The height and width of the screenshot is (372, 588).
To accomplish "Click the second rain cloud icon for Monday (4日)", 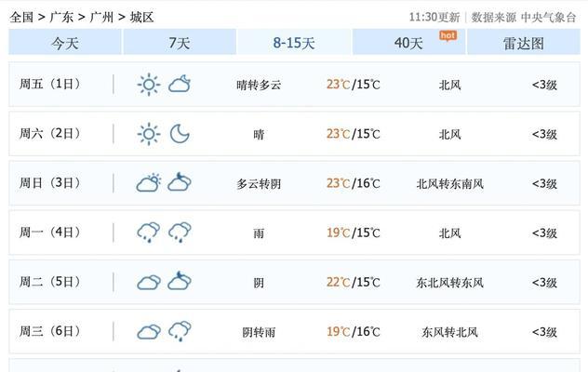I will 180,232.
